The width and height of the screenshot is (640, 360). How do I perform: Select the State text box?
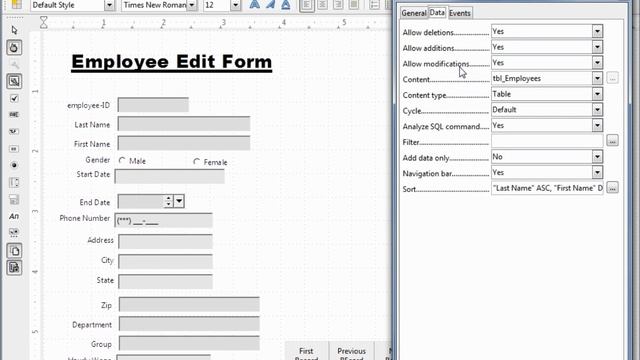[165, 281]
